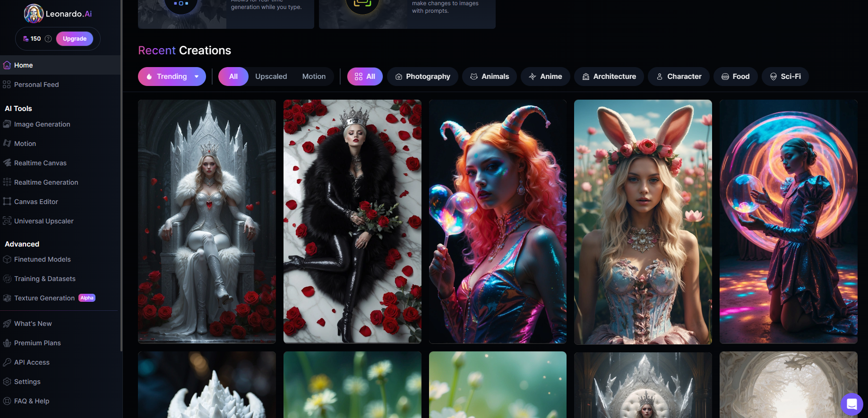Open the chat support bubble icon
This screenshot has width=868, height=418.
click(x=851, y=404)
